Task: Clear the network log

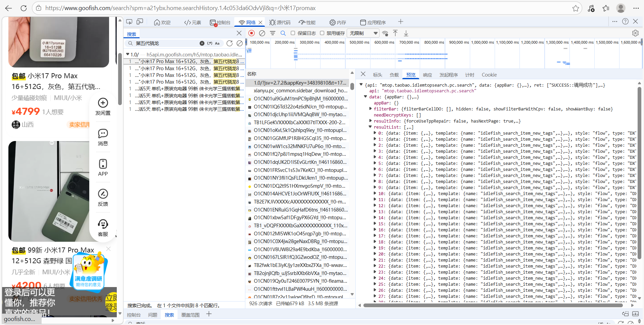Action: [262, 33]
